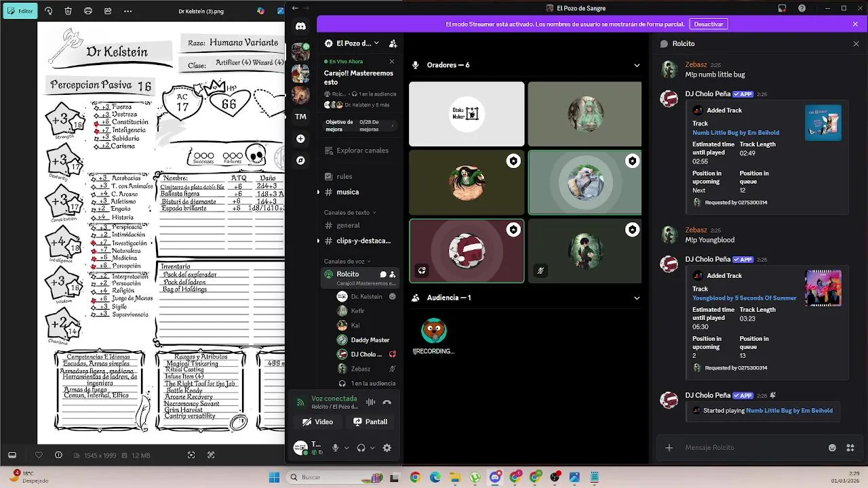The image size is (868, 488).
Task: Dismiss the Streamer mode banner
Action: coord(856,24)
